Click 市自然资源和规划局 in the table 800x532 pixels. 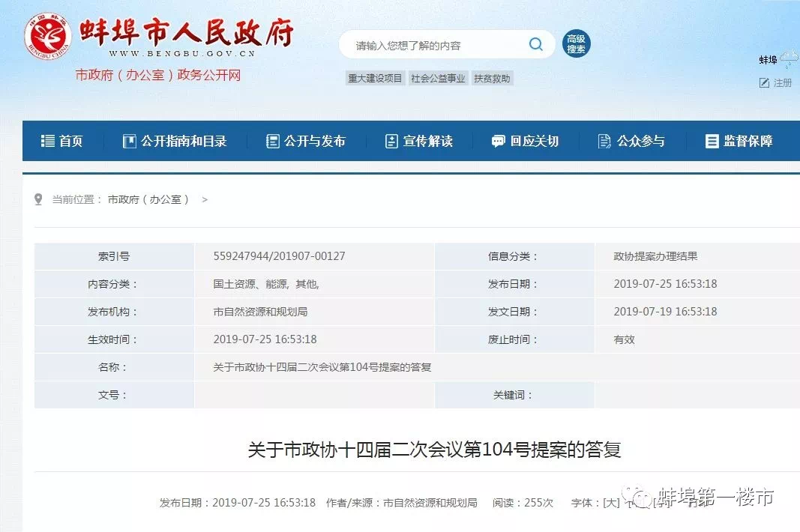point(260,312)
